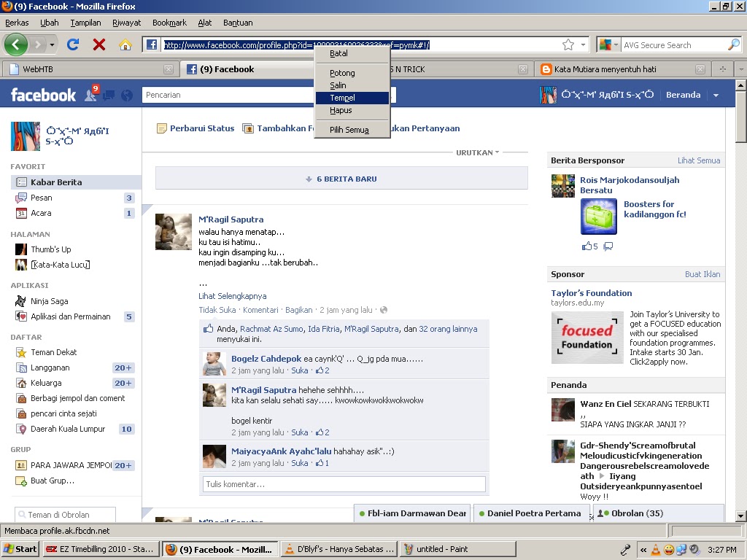The width and height of the screenshot is (747, 560).
Task: Open tab list dropdown arrow
Action: [741, 69]
